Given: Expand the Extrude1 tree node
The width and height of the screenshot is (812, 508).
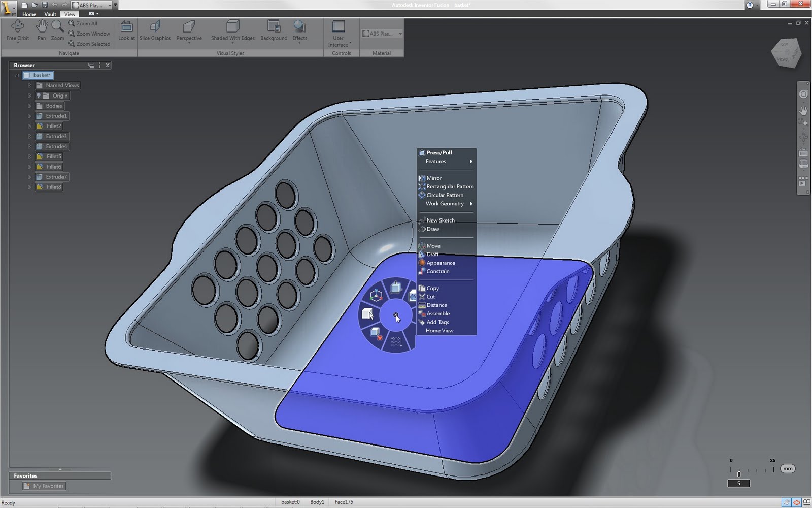Looking at the screenshot, I should click(x=30, y=116).
